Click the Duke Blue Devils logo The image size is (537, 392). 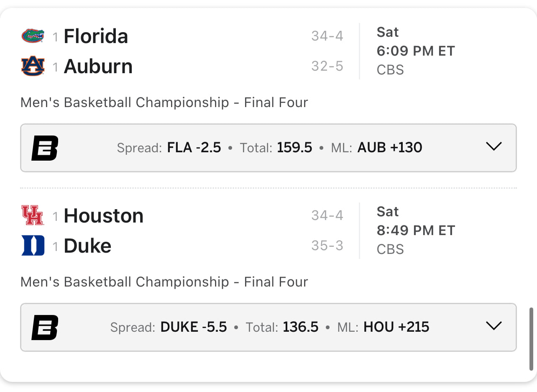[33, 246]
